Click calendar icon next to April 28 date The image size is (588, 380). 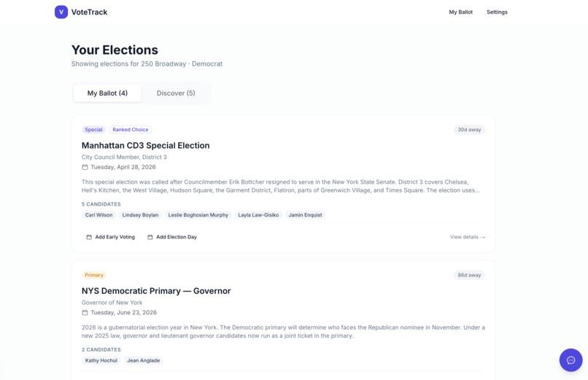[x=85, y=167]
